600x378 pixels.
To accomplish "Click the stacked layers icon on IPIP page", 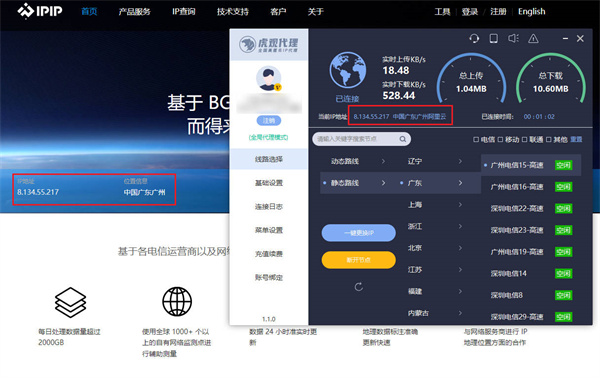I will pyautogui.click(x=70, y=302).
